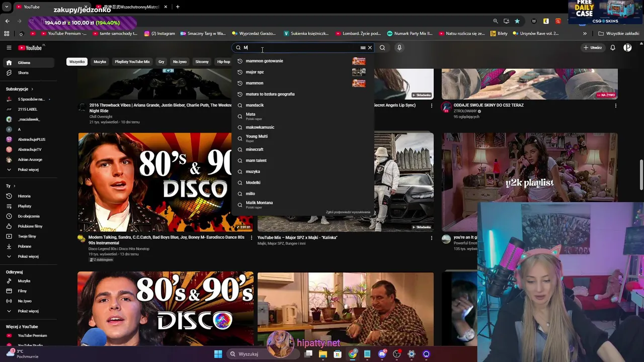
Task: Expand Pokaż więcej under subscriptions
Action: 29,169
